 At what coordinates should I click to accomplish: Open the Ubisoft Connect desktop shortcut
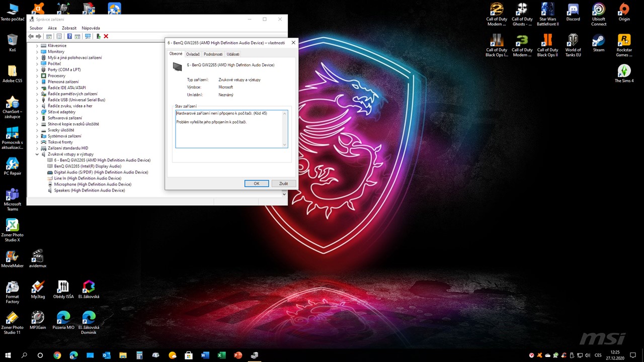[599, 15]
